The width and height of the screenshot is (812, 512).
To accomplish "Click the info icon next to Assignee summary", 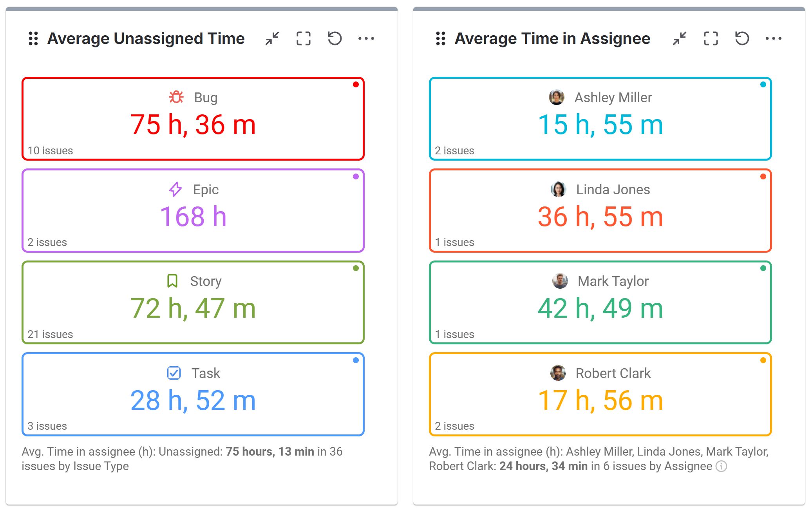I will 721,466.
